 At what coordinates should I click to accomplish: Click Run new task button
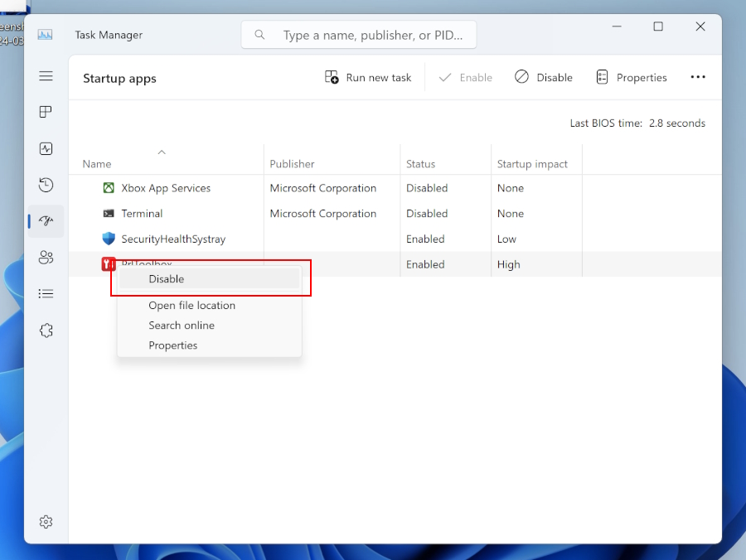(x=368, y=77)
